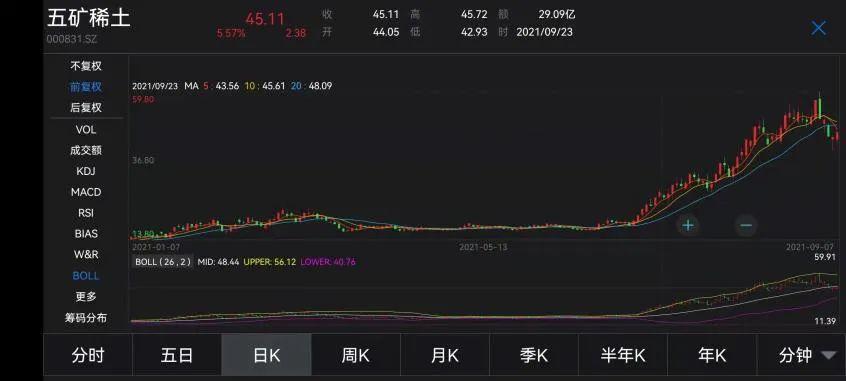This screenshot has width=846, height=381.
Task: Expand the 分钟 minutes dropdown
Action: tap(802, 355)
